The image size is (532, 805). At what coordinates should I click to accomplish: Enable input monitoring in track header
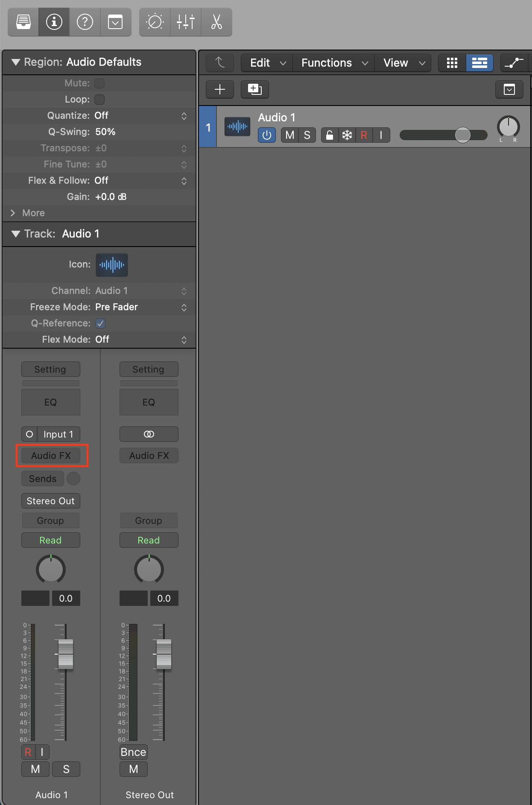coord(381,135)
